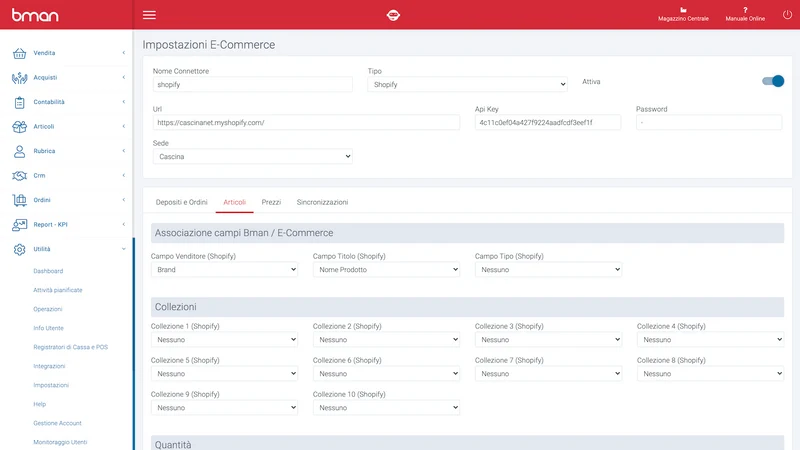Screen dimensions: 800x450
Task: Click the Nome Connettore input field
Action: [x=253, y=84]
